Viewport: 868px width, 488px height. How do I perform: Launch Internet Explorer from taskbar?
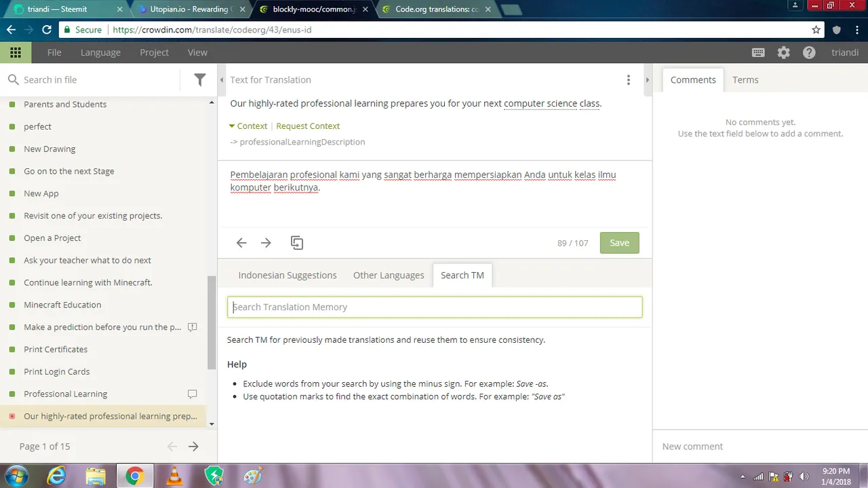click(56, 476)
